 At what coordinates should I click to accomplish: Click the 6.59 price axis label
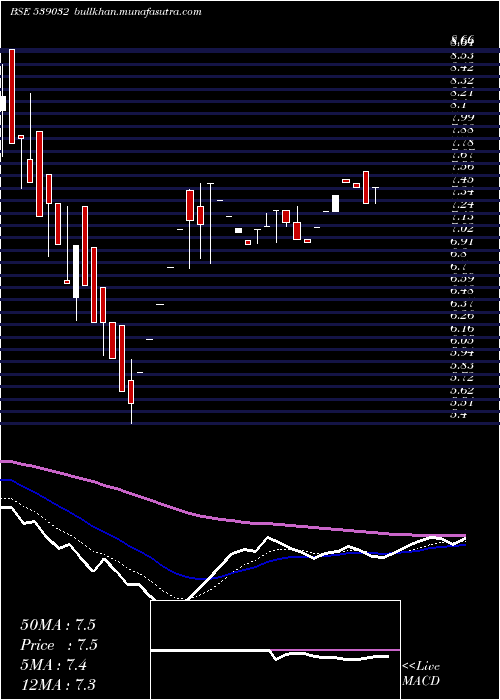(x=462, y=279)
